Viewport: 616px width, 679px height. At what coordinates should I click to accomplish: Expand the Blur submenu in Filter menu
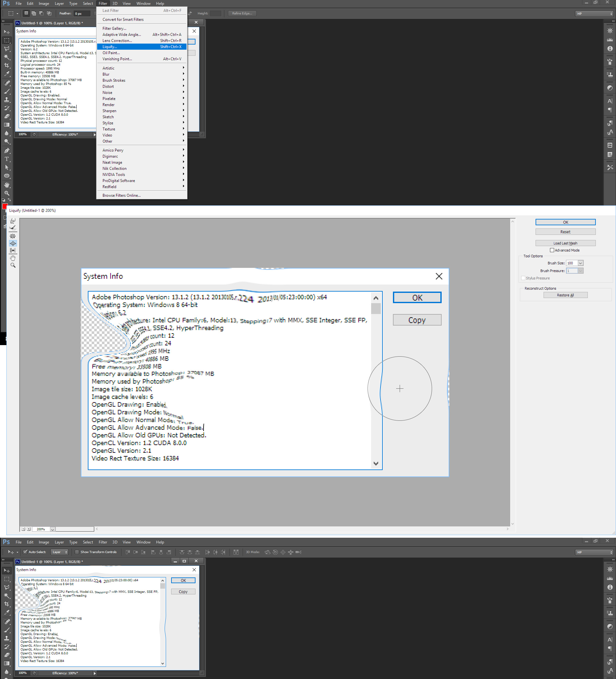(x=142, y=74)
